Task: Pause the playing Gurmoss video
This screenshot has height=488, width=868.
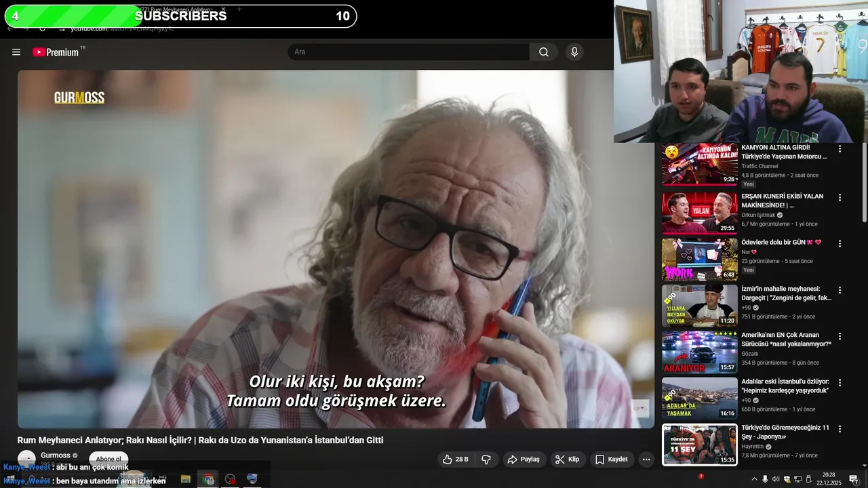Action: click(336, 249)
